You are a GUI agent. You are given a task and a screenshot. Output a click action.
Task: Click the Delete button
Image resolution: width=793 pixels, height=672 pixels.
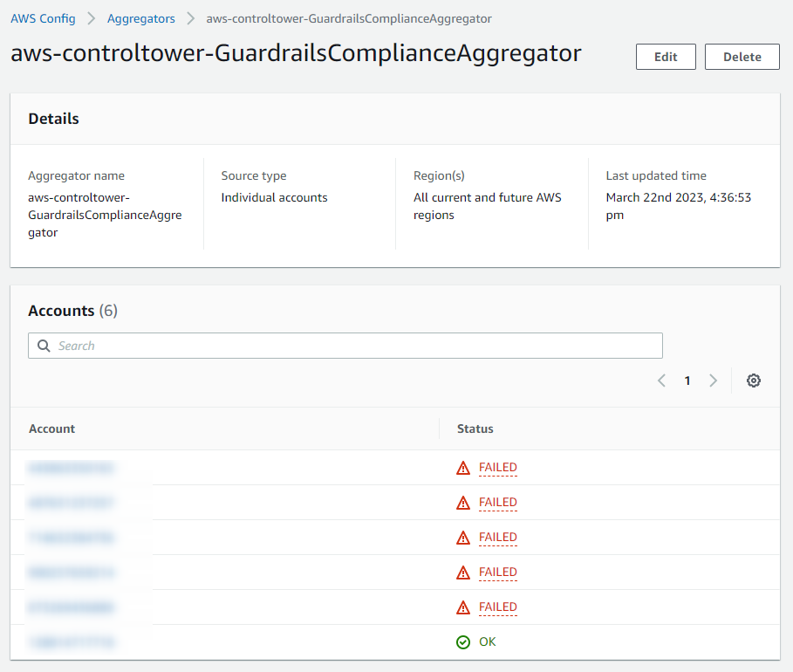pyautogui.click(x=742, y=57)
